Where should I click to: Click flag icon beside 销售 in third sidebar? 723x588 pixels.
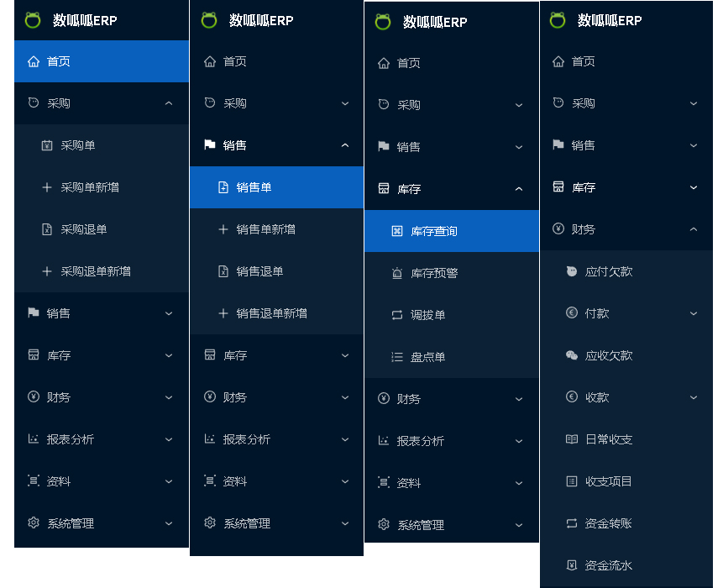[x=384, y=146]
